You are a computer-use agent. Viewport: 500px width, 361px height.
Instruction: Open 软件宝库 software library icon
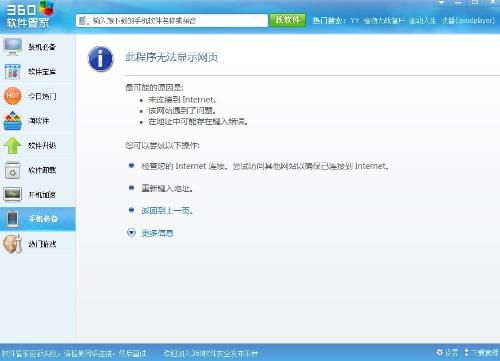[13, 71]
